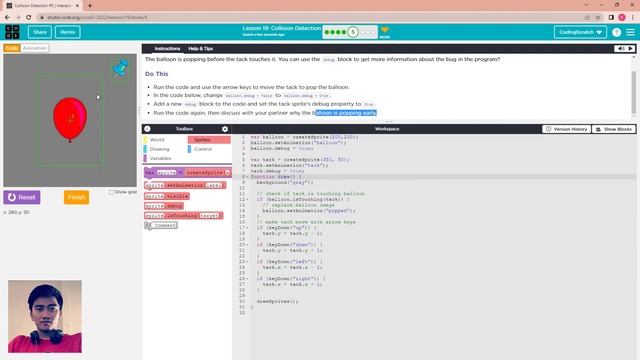Select the World toolbox category
The width and height of the screenshot is (640, 360).
164,140
